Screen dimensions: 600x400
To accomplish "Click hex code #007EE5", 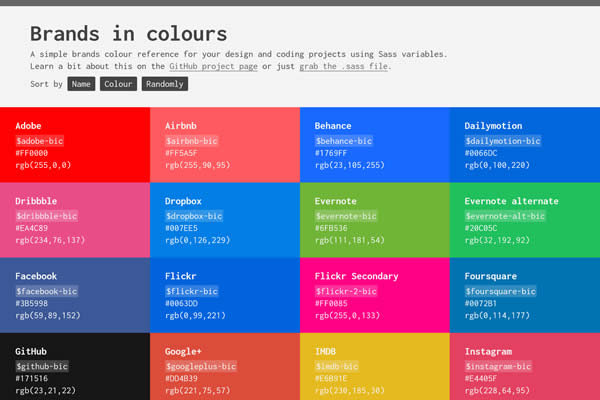I will pyautogui.click(x=181, y=228).
